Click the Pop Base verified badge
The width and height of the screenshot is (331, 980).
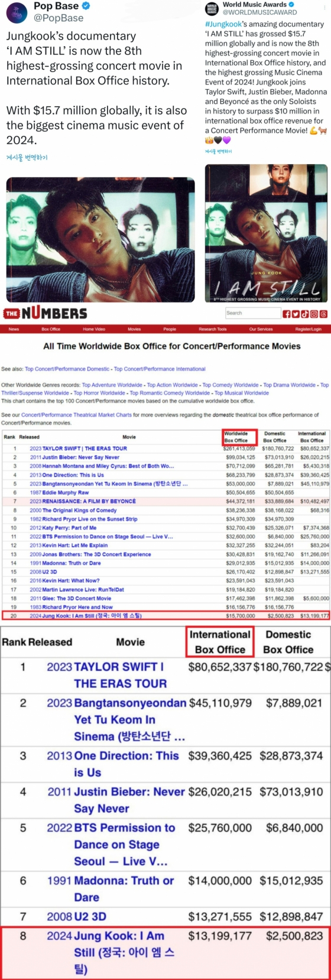tap(86, 6)
